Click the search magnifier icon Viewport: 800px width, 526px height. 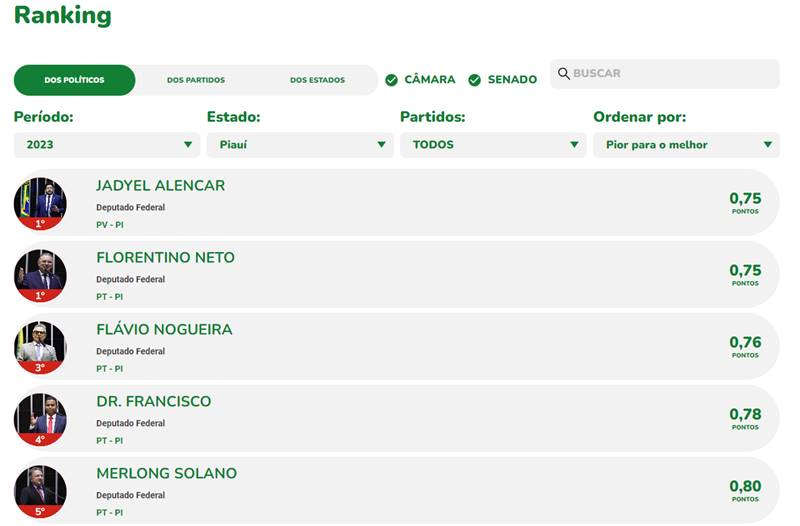point(564,74)
